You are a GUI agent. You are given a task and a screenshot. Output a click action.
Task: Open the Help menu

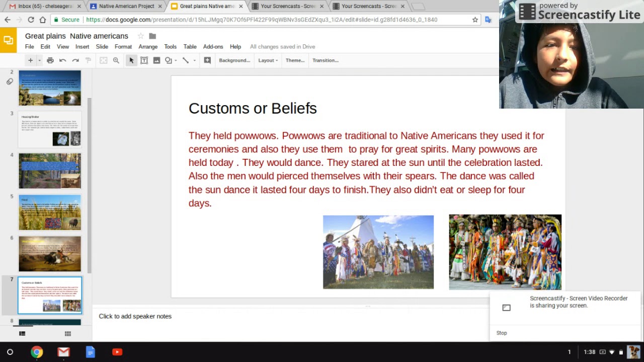point(235,47)
